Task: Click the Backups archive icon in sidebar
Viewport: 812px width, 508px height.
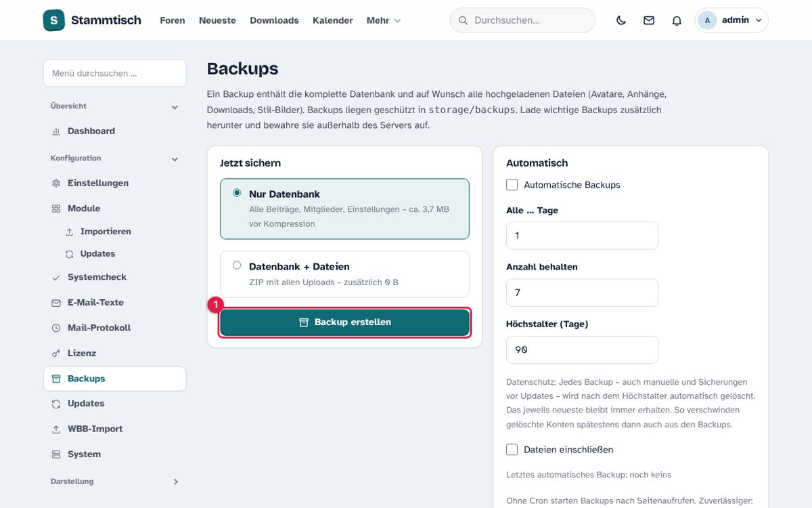Action: coord(56,379)
